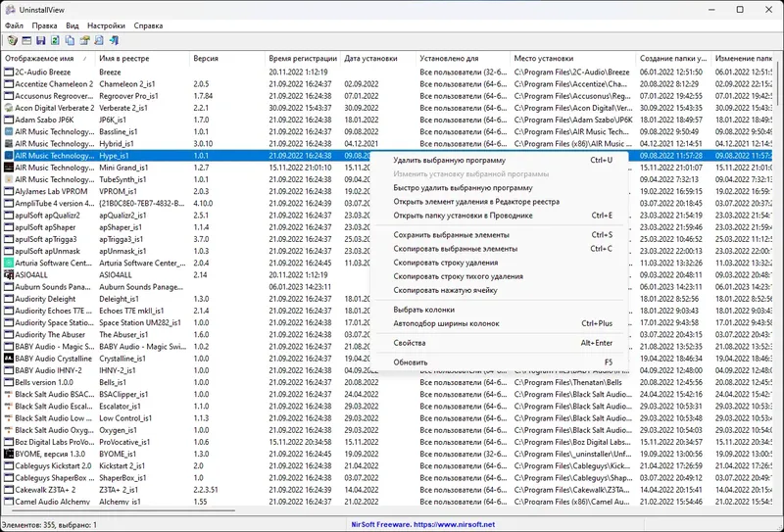Open the Справка menu

coord(148,25)
